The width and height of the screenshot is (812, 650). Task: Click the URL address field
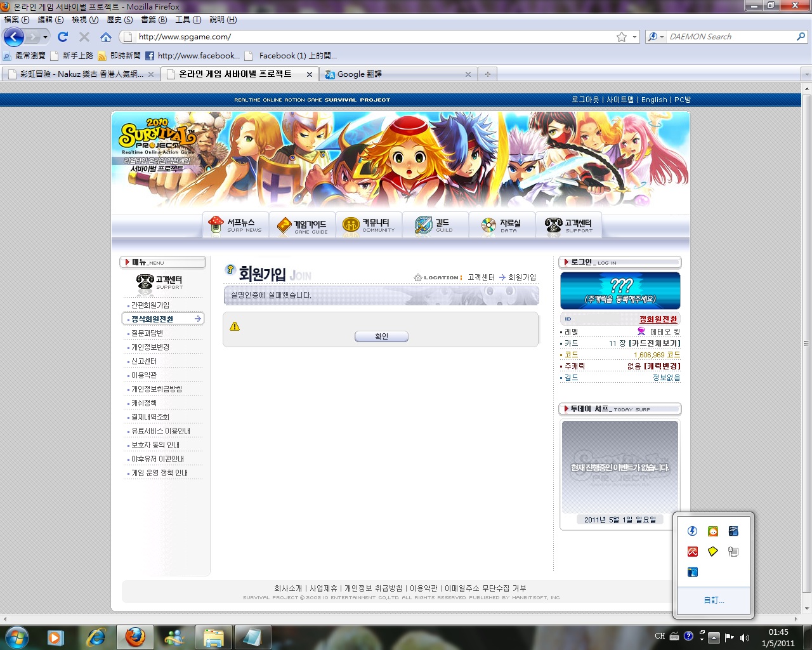coord(374,37)
